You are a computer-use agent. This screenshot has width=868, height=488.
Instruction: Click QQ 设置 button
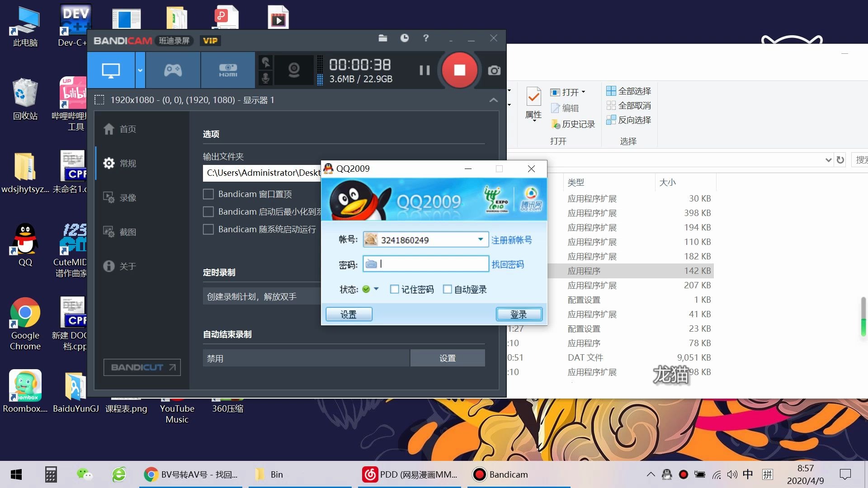[x=349, y=314]
